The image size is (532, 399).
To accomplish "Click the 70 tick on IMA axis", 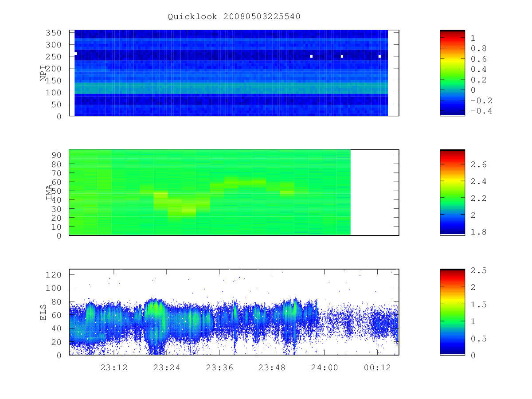I will tap(56, 173).
